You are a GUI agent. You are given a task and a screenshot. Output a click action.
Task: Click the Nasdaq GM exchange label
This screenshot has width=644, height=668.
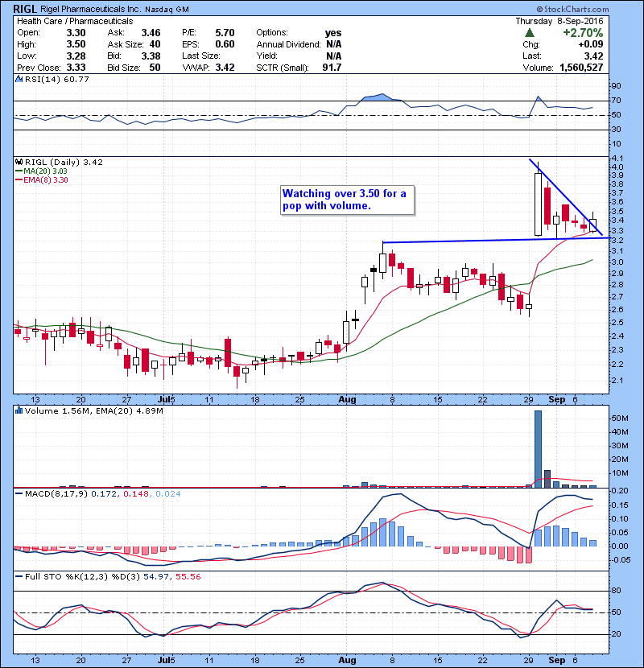[167, 10]
